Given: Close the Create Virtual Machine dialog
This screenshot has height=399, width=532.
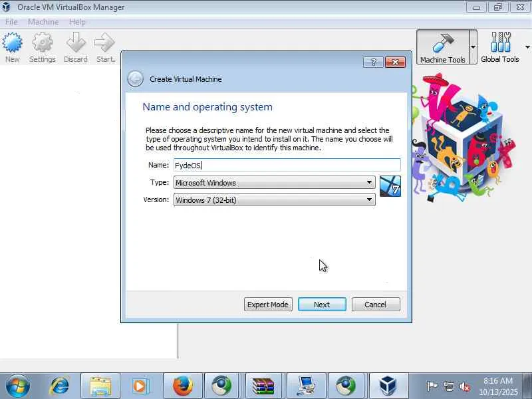Looking at the screenshot, I should click(x=395, y=62).
